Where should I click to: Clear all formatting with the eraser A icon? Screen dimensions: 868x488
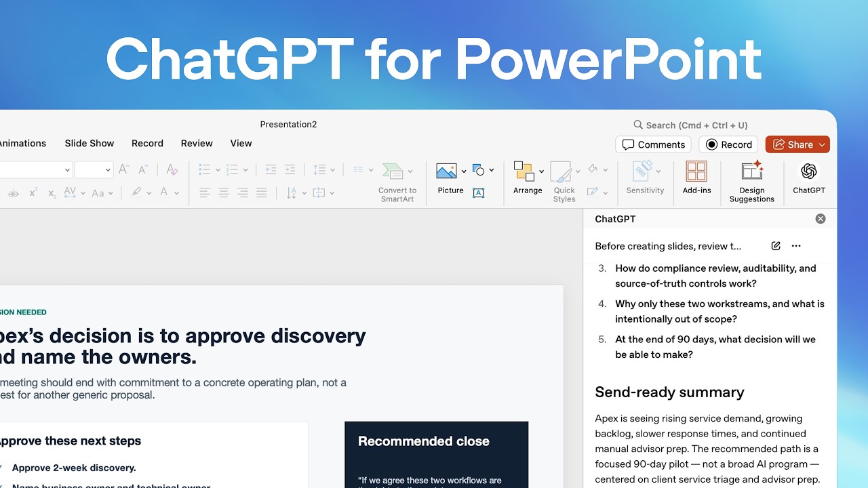[x=172, y=169]
